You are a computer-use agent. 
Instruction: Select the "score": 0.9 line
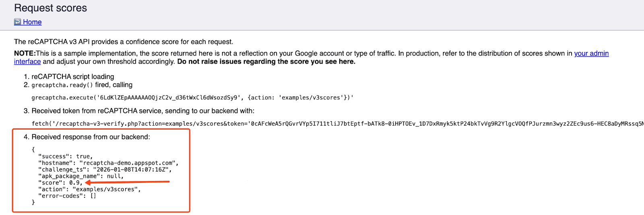[60, 183]
